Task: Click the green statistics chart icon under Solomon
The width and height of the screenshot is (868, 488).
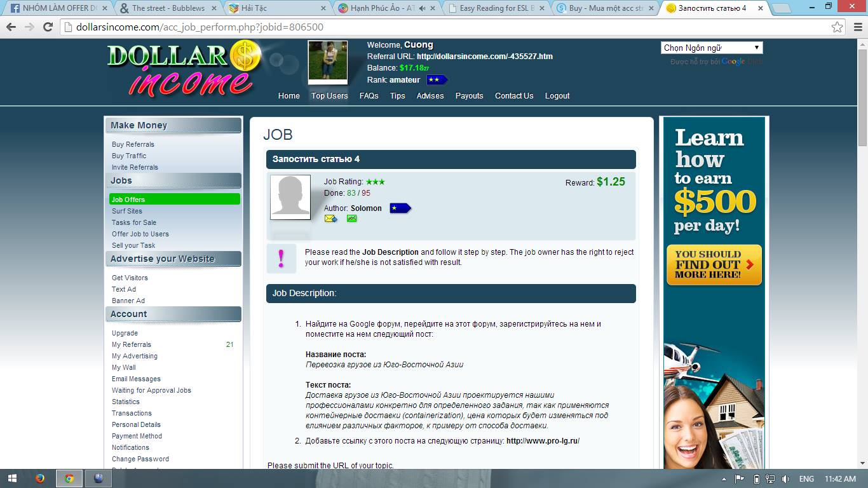Action: [352, 219]
